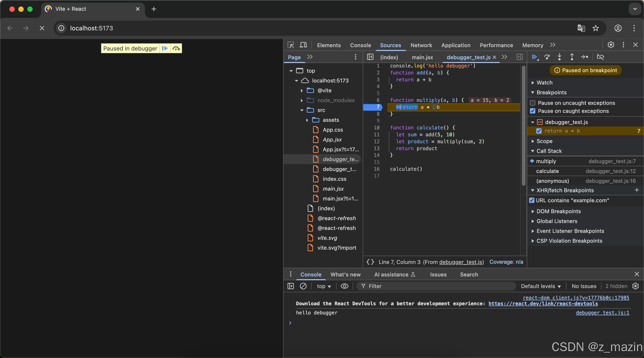The height and width of the screenshot is (358, 644).
Task: Open the react-devtools link in console
Action: click(x=543, y=303)
